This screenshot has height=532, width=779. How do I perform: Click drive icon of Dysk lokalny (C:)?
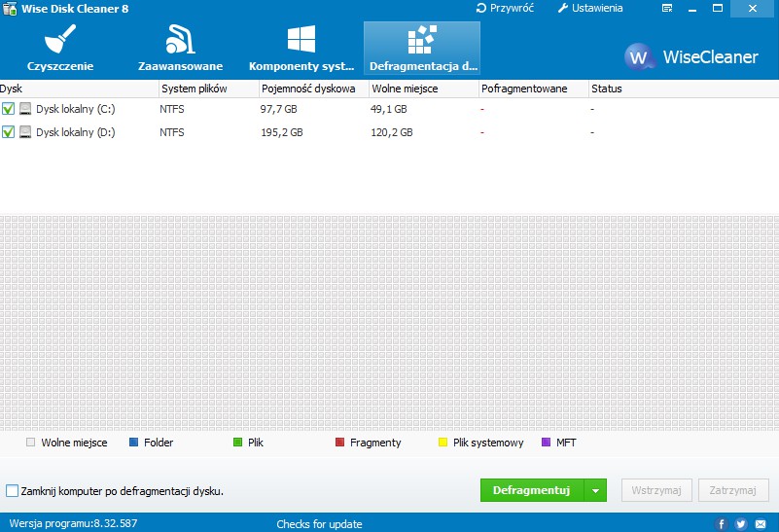tap(25, 108)
